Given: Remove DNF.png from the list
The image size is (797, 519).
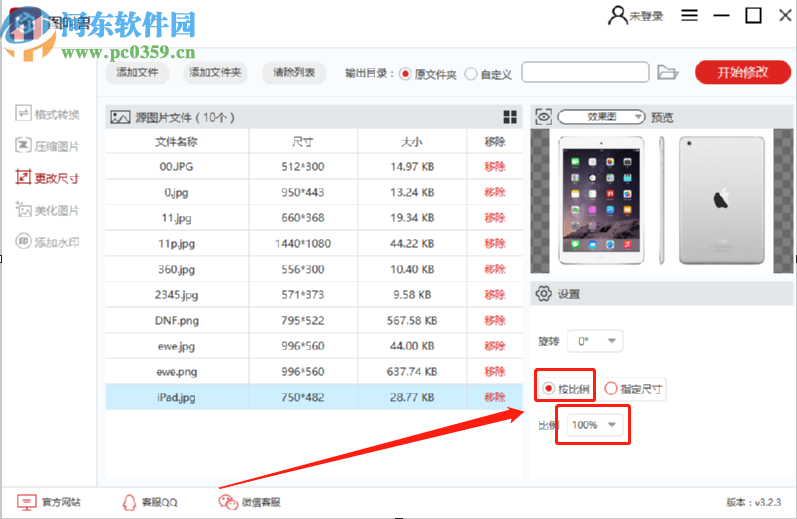Looking at the screenshot, I should tap(495, 320).
